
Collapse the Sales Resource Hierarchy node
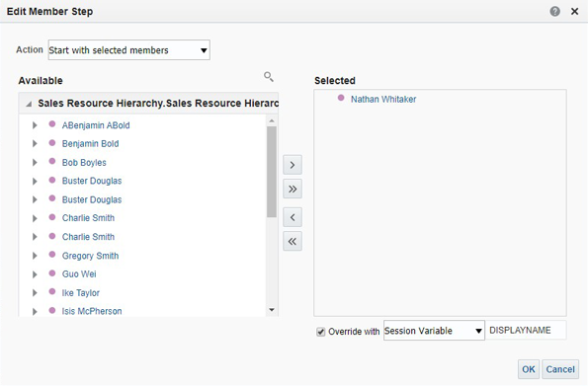point(29,104)
